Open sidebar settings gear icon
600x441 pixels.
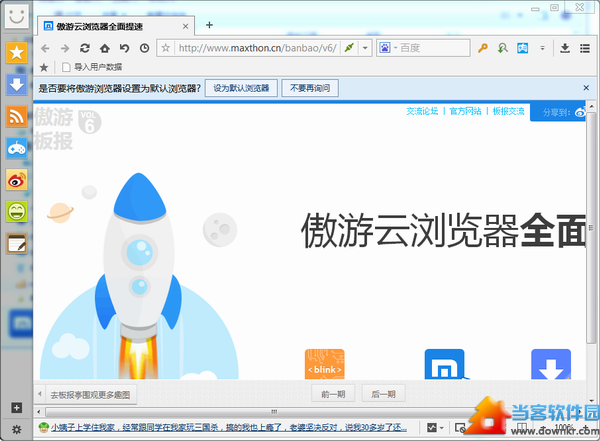16,430
